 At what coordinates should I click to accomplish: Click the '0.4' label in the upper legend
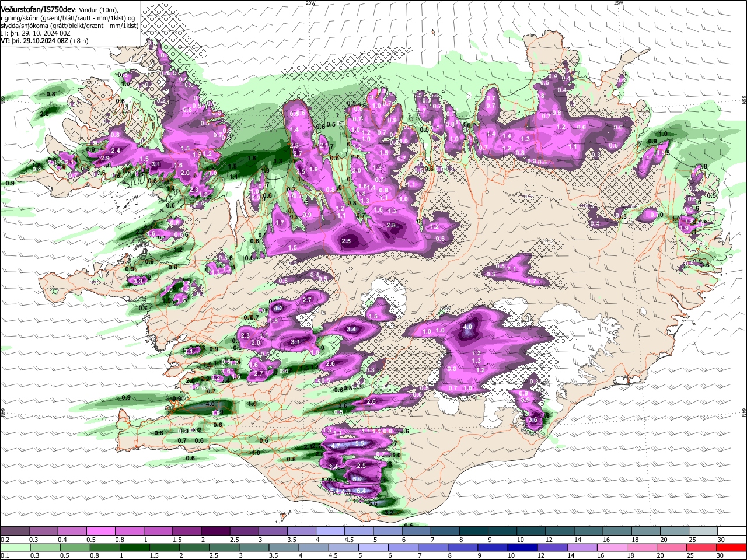[62, 540]
